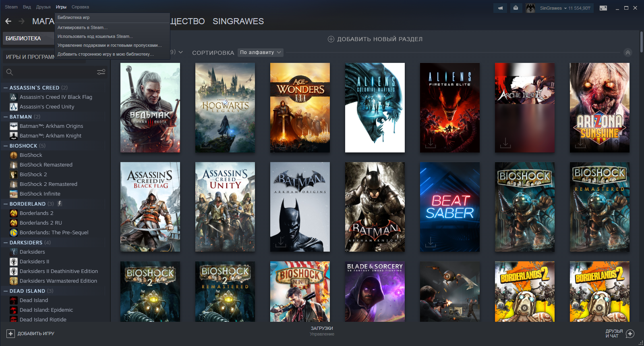Click download arrow on Arche Blade cover
The width and height of the screenshot is (644, 346).
(x=505, y=143)
